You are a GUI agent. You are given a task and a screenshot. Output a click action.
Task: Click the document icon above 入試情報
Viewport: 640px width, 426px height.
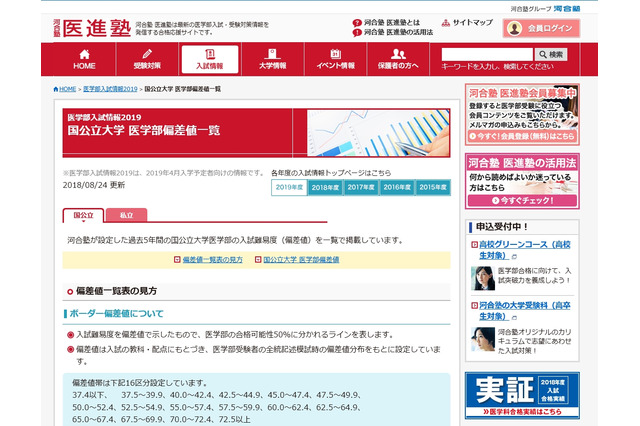210,54
